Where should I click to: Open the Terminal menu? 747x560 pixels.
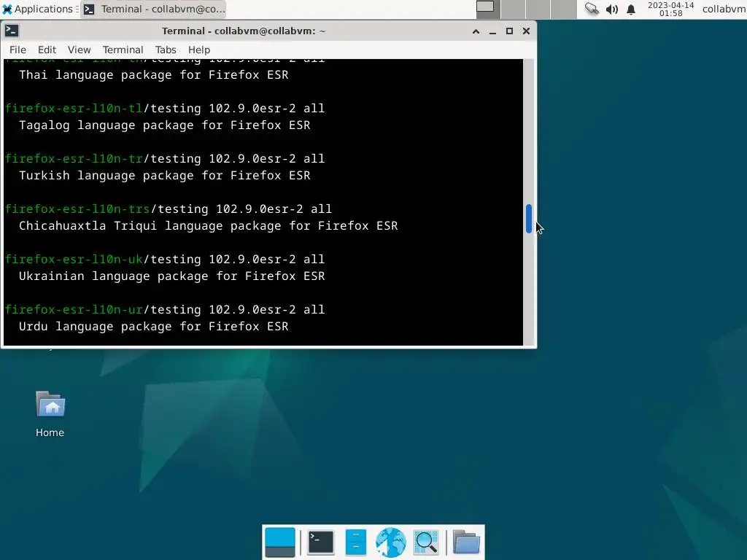(x=123, y=50)
